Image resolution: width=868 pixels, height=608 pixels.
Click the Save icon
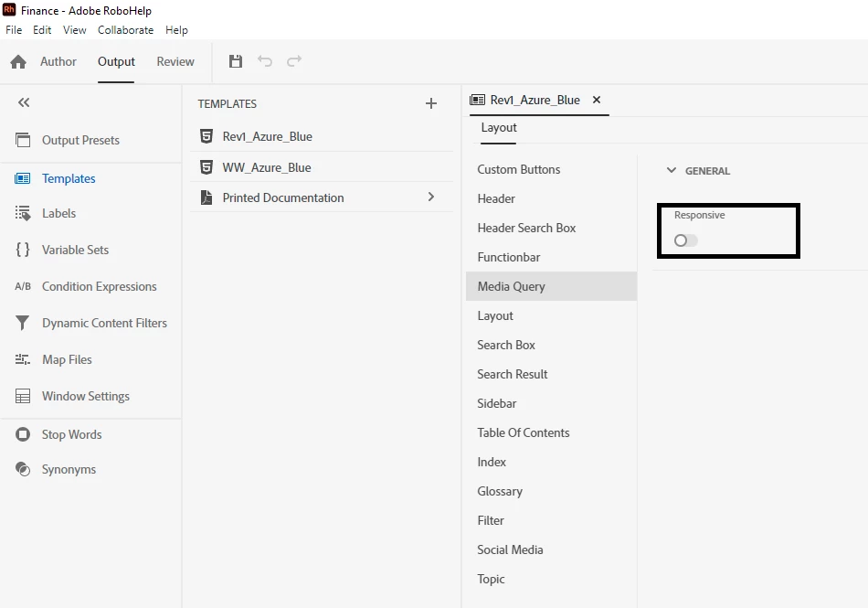[236, 61]
